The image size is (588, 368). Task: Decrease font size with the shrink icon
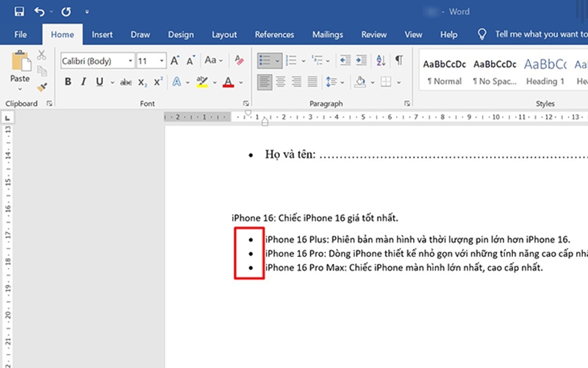191,60
